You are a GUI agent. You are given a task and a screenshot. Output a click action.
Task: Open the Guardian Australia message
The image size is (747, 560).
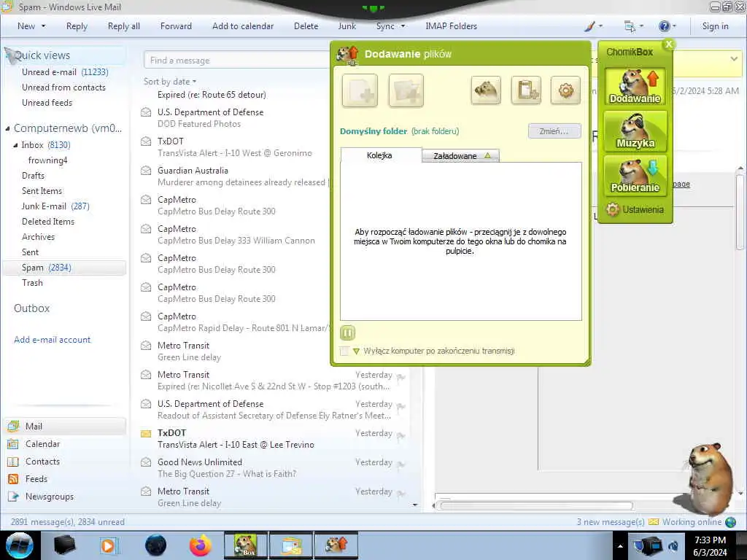tap(234, 176)
